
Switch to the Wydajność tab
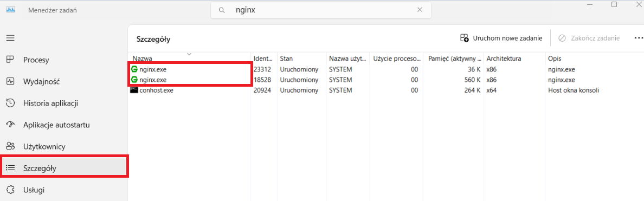pos(42,82)
